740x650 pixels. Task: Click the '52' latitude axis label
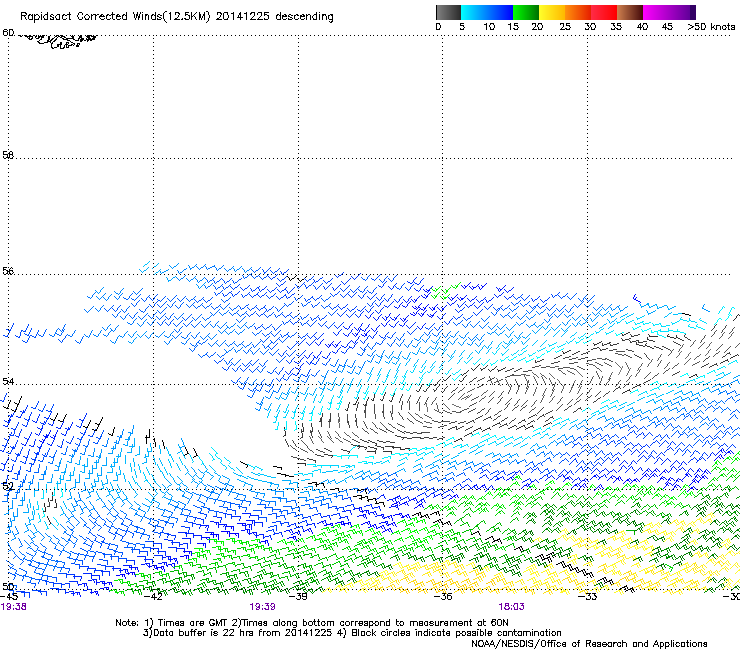(x=8, y=486)
